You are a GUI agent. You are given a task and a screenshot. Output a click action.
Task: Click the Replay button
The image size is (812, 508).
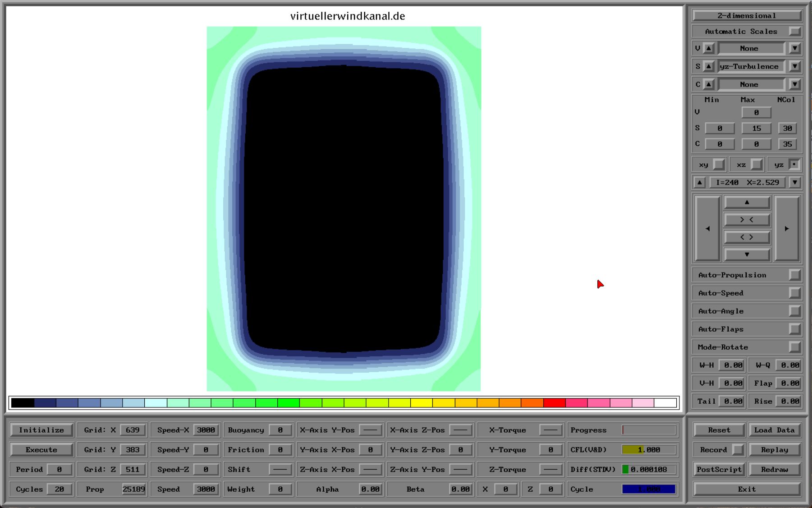[774, 450]
